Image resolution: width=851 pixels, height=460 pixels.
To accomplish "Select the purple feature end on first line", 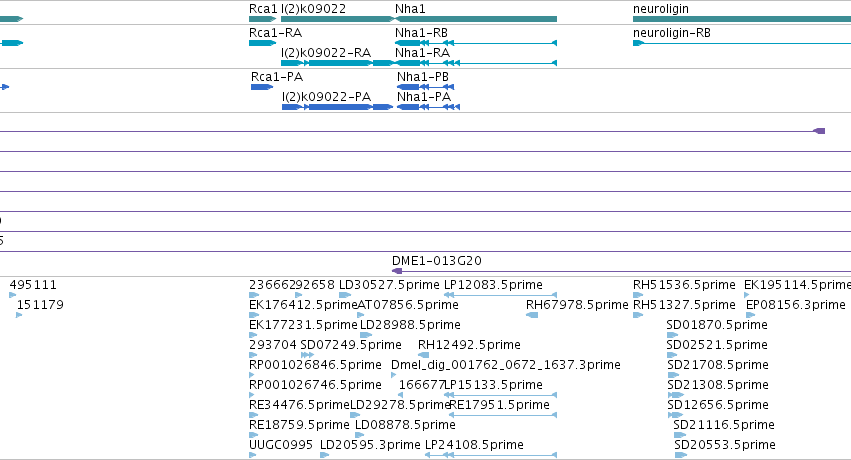I will pos(819,131).
